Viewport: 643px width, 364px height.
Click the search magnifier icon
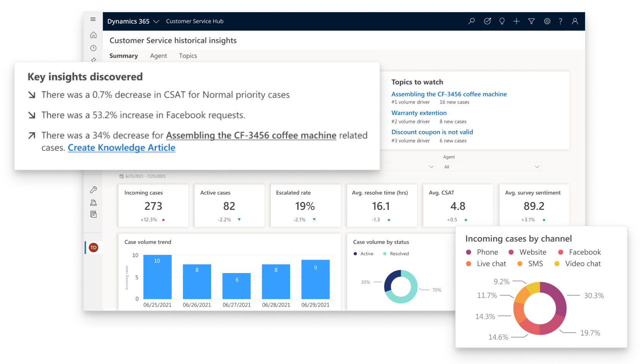[471, 21]
